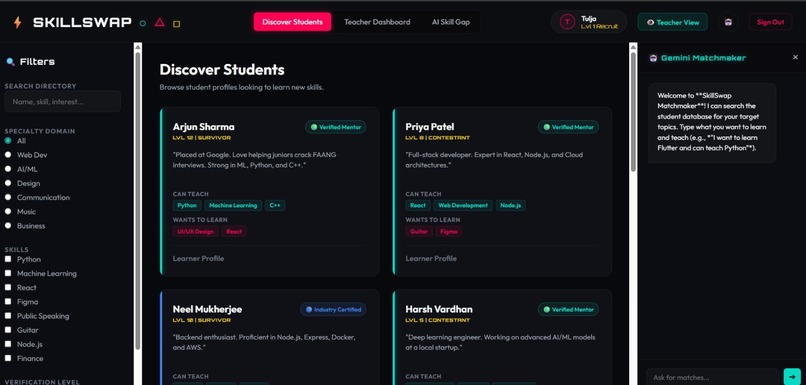Click UI/UX Design tag on Arjun's card
This screenshot has width=806, height=385.
click(x=195, y=231)
